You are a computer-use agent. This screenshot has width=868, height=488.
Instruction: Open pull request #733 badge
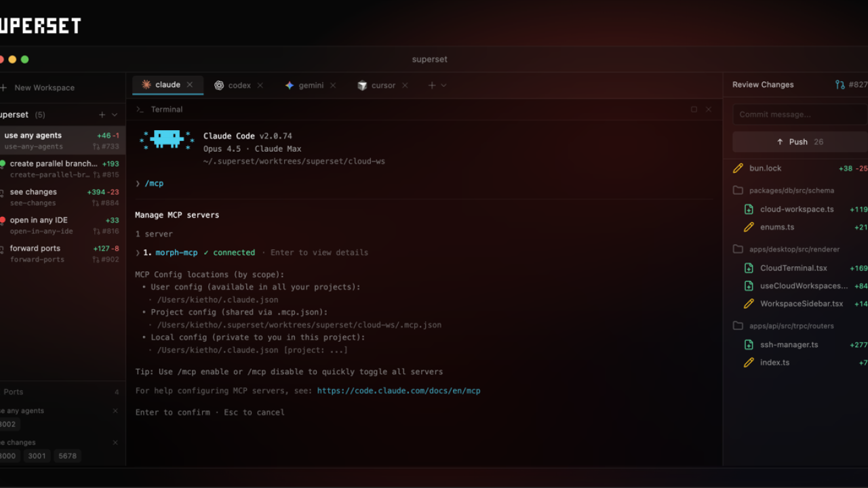tap(106, 146)
